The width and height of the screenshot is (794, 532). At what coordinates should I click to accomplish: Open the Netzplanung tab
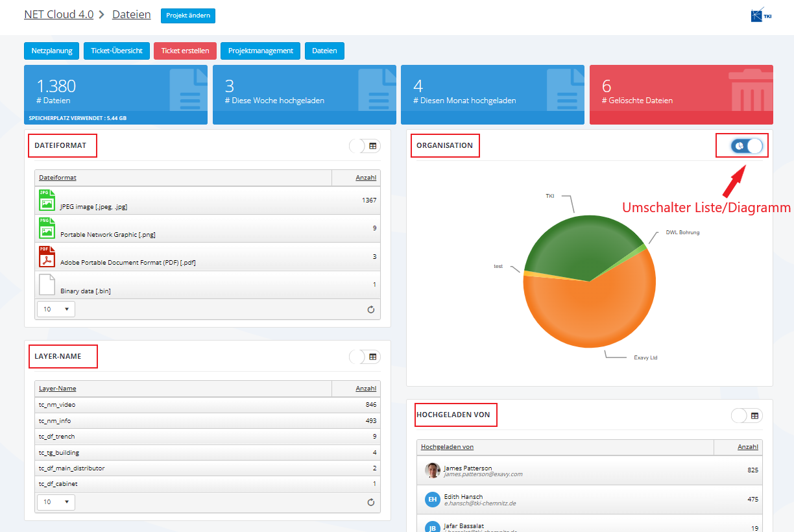coord(52,51)
